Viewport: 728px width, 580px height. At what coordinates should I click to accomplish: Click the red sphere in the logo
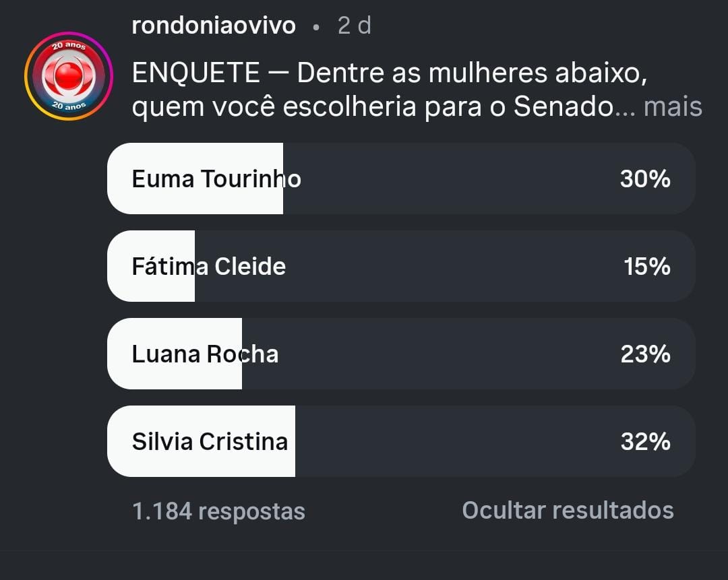pyautogui.click(x=68, y=75)
